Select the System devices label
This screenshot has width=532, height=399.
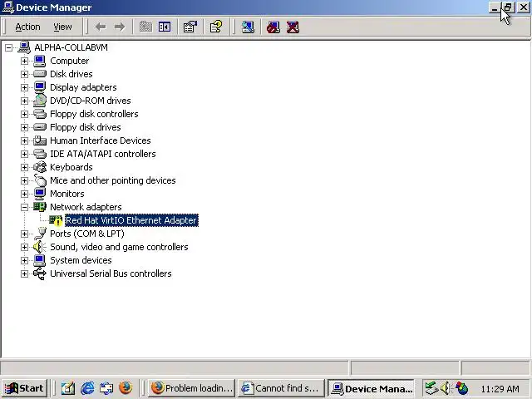[x=81, y=260]
